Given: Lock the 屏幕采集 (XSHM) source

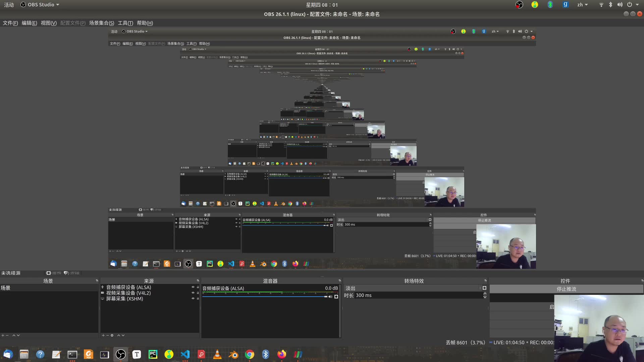Looking at the screenshot, I should click(x=198, y=299).
